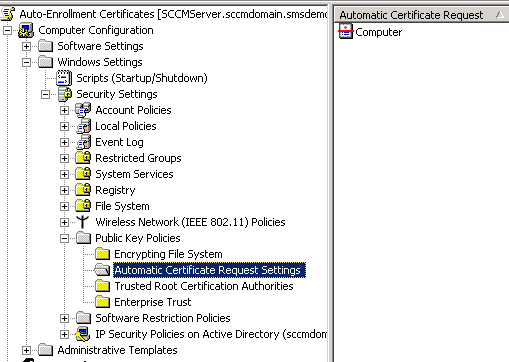Click the Registry locked folder icon
The height and width of the screenshot is (362, 509).
click(83, 190)
